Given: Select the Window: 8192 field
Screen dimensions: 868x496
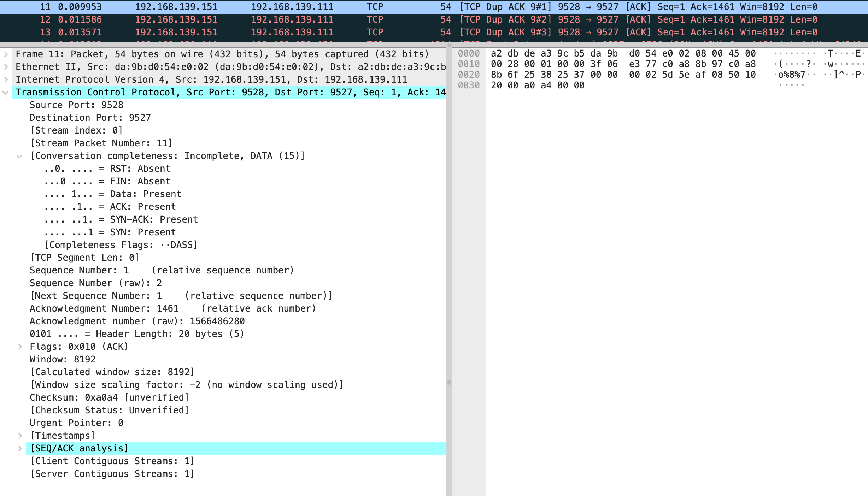Looking at the screenshot, I should (63, 360).
